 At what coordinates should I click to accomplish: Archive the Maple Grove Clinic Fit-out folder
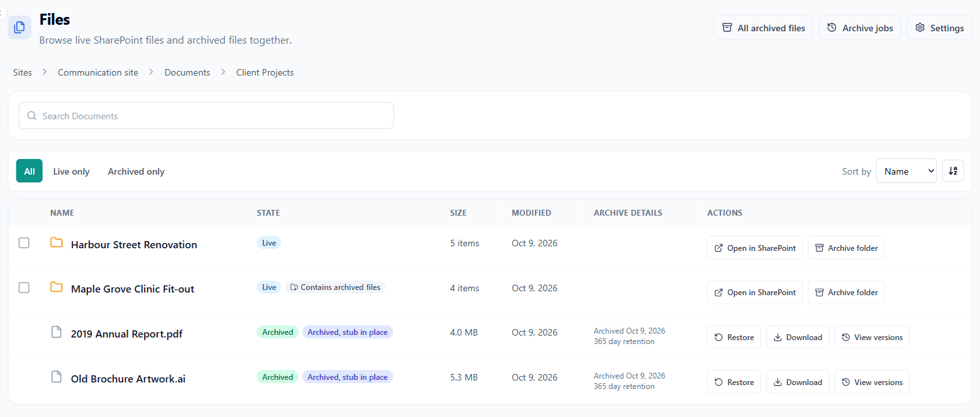(846, 293)
